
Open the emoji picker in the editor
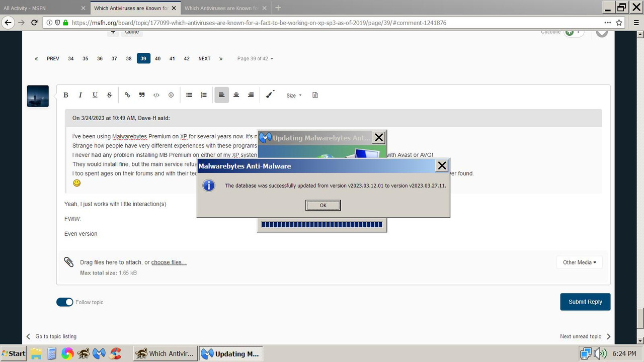pyautogui.click(x=171, y=95)
